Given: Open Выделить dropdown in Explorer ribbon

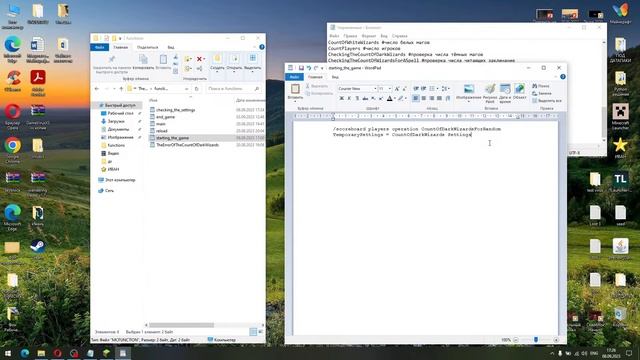Looking at the screenshot, I should pos(253,63).
